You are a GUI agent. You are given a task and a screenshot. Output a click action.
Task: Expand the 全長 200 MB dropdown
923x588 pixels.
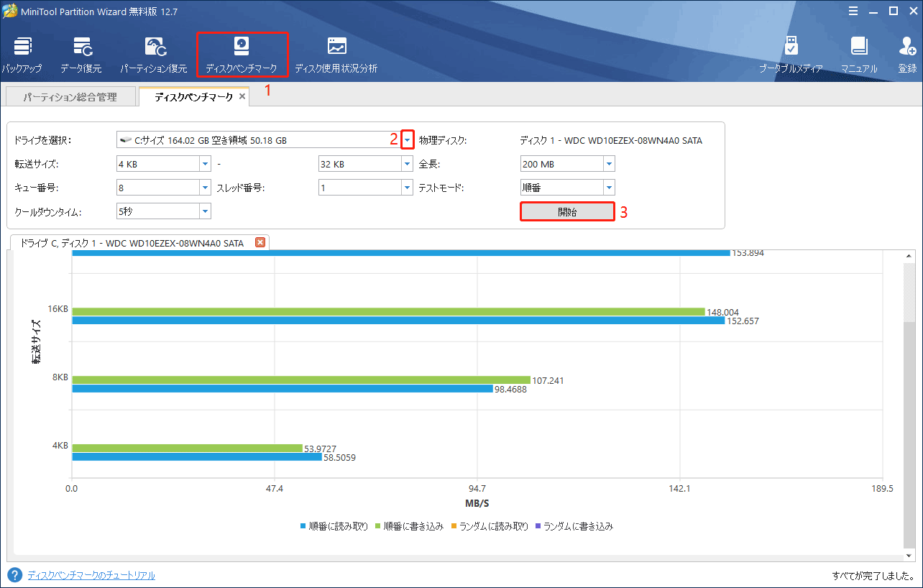tap(609, 164)
